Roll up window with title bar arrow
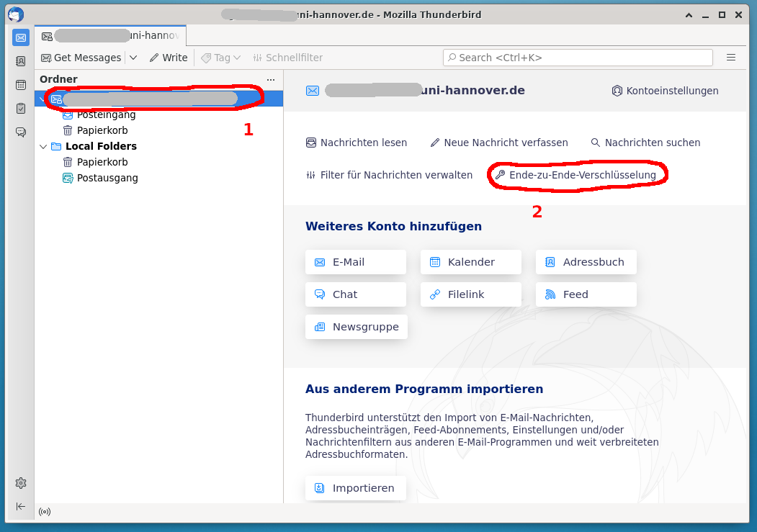This screenshot has height=532, width=757. [689, 15]
